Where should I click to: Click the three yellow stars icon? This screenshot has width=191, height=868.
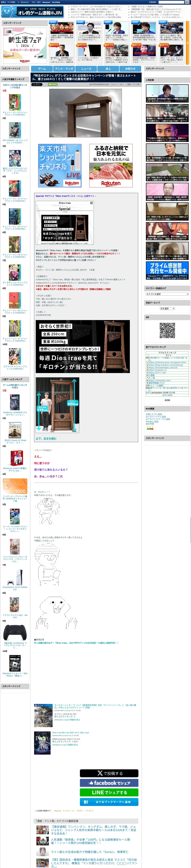pyautogui.click(x=150, y=427)
